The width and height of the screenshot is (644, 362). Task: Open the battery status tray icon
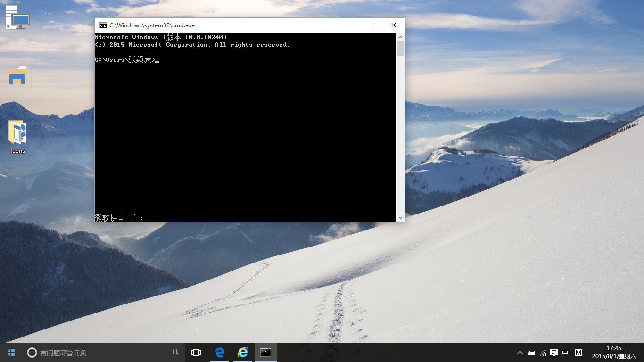coord(531,353)
